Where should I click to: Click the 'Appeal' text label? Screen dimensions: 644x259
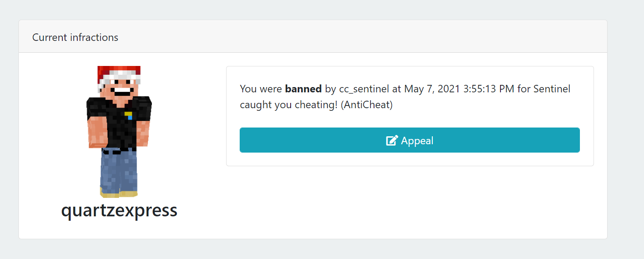(417, 140)
